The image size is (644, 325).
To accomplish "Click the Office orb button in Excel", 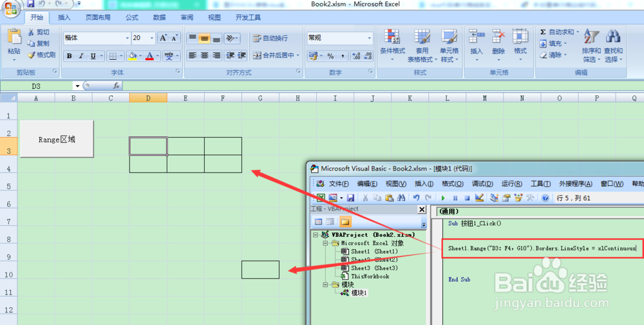I will (x=11, y=8).
